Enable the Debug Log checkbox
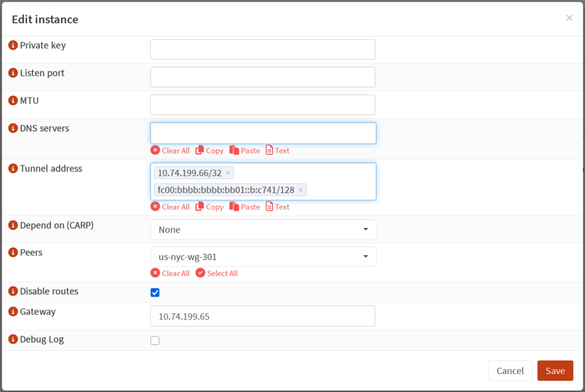Screen dimensions: 585x392 (x=155, y=341)
